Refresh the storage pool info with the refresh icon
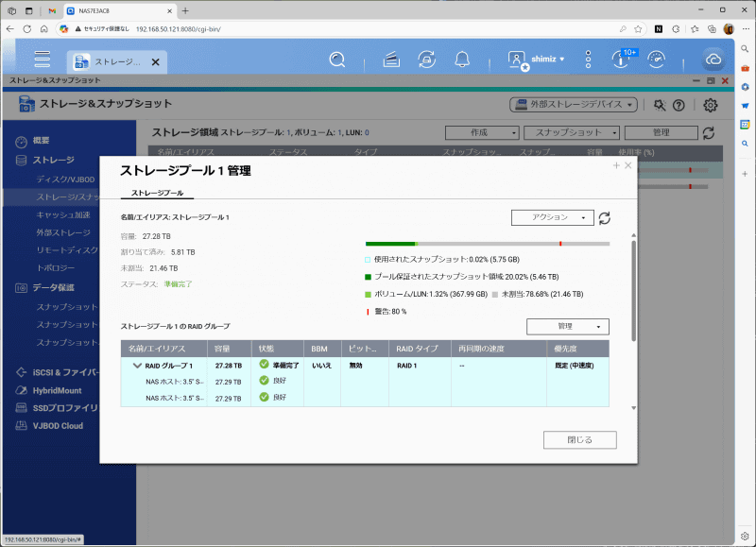The width and height of the screenshot is (756, 547). point(602,216)
